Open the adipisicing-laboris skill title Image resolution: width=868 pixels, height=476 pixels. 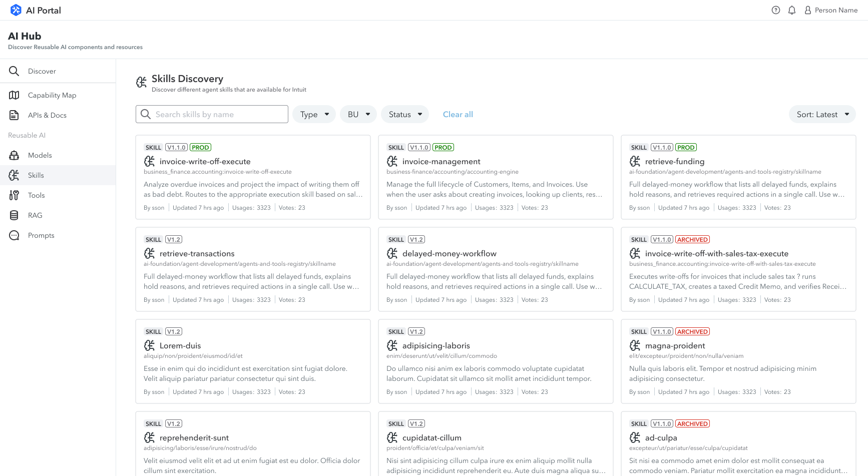436,345
